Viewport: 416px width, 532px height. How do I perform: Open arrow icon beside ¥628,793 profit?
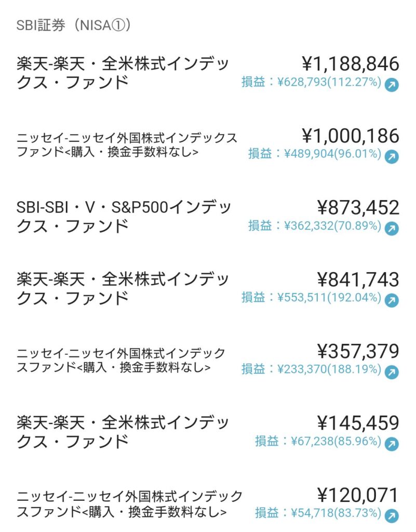coord(392,85)
